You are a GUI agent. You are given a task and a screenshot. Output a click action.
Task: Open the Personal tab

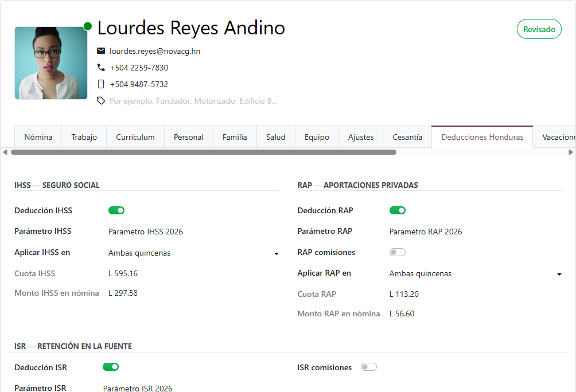pyautogui.click(x=188, y=137)
